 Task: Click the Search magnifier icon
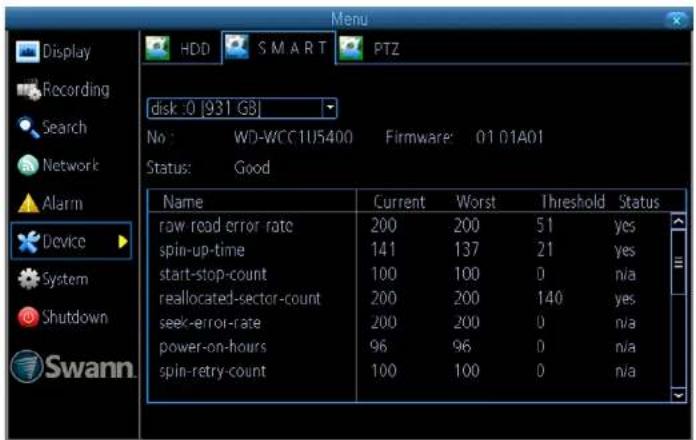(x=28, y=128)
